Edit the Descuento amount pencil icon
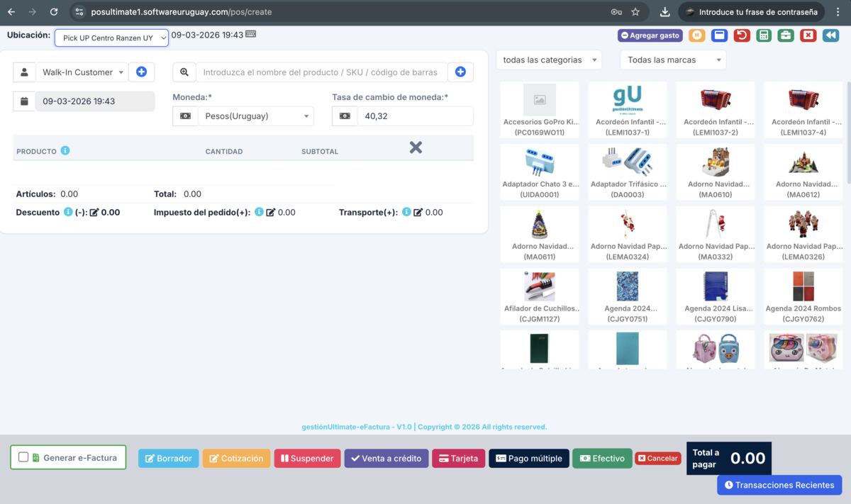Screen dimensions: 851x504 (x=94, y=212)
